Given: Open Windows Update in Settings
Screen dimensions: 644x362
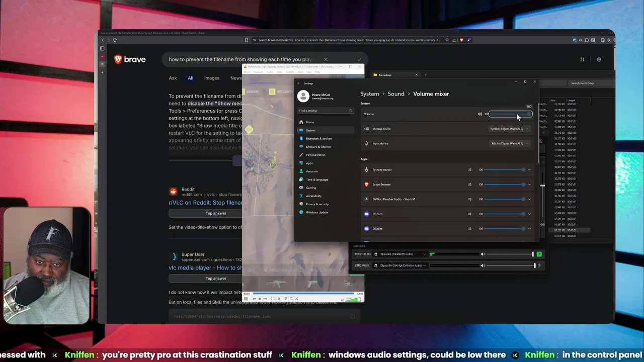Looking at the screenshot, I should [x=325, y=212].
